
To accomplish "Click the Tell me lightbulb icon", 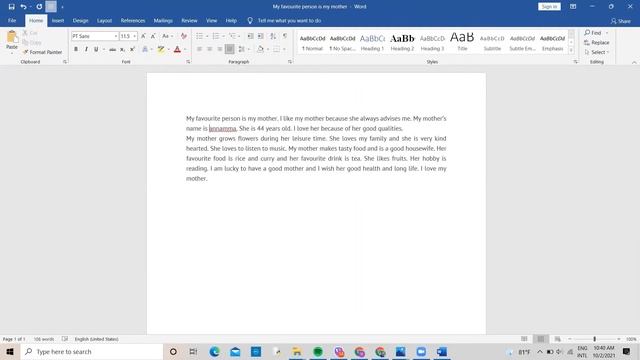I will tap(250, 20).
